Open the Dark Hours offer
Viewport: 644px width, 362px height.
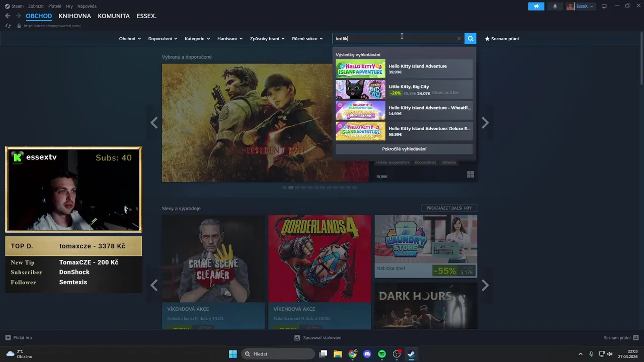[x=426, y=306]
